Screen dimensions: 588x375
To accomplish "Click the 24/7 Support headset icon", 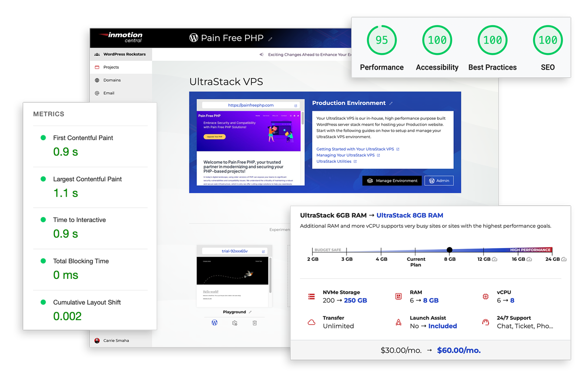I will tap(485, 321).
